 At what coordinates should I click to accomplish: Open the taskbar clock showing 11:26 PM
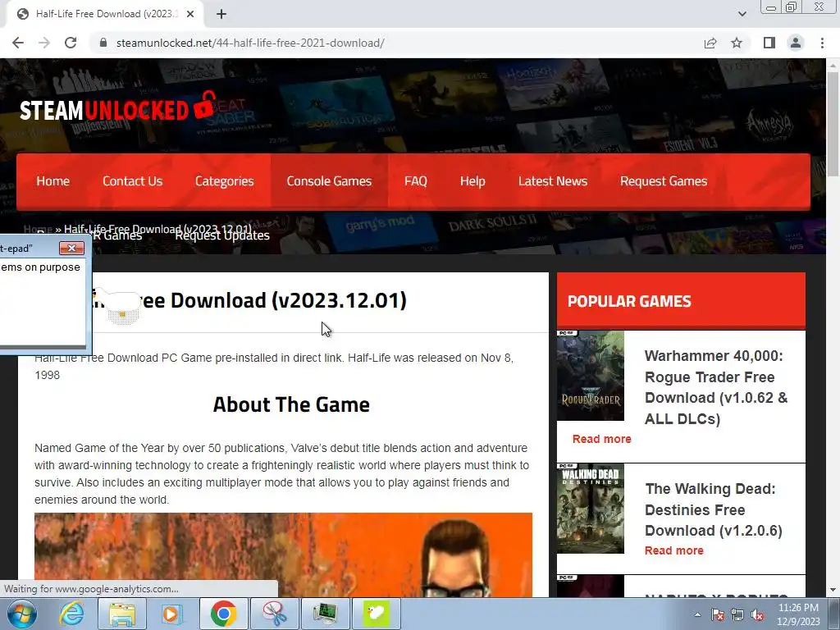click(x=798, y=614)
